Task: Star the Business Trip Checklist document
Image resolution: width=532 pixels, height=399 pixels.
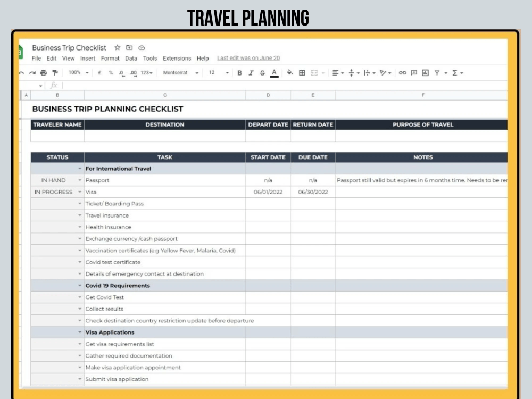Action: tap(118, 47)
